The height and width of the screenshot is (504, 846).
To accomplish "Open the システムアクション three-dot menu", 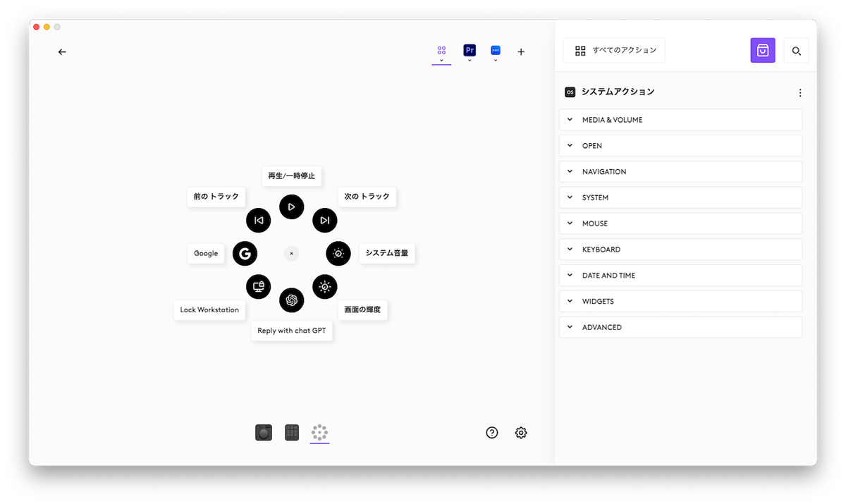I will click(x=800, y=92).
